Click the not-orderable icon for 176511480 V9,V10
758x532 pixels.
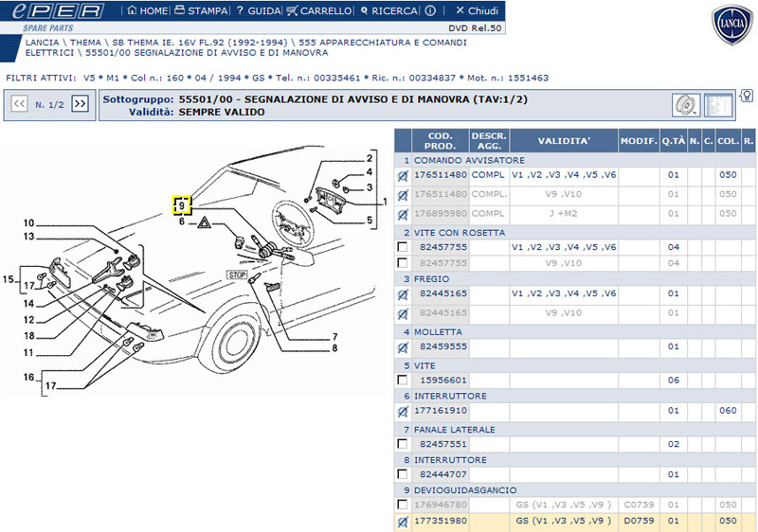click(403, 195)
